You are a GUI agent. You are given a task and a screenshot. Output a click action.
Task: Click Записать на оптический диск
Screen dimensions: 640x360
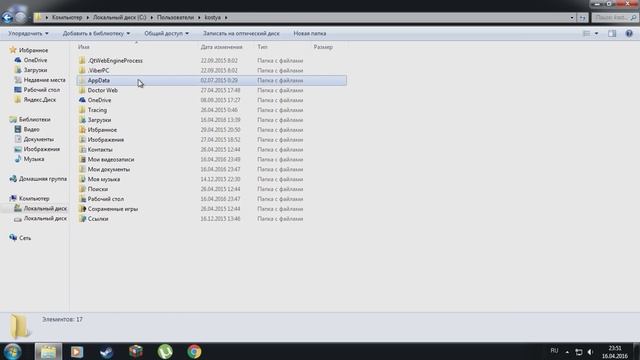pos(241,33)
